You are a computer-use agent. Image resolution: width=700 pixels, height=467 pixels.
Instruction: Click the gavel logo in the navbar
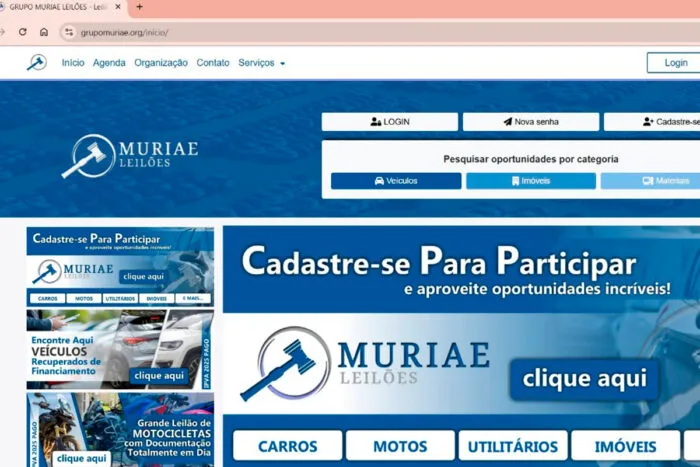point(37,63)
